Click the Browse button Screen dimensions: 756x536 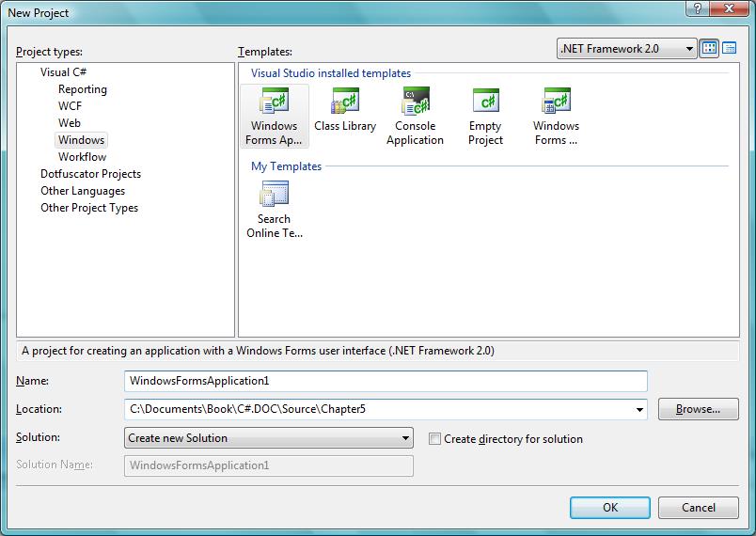[x=698, y=409]
